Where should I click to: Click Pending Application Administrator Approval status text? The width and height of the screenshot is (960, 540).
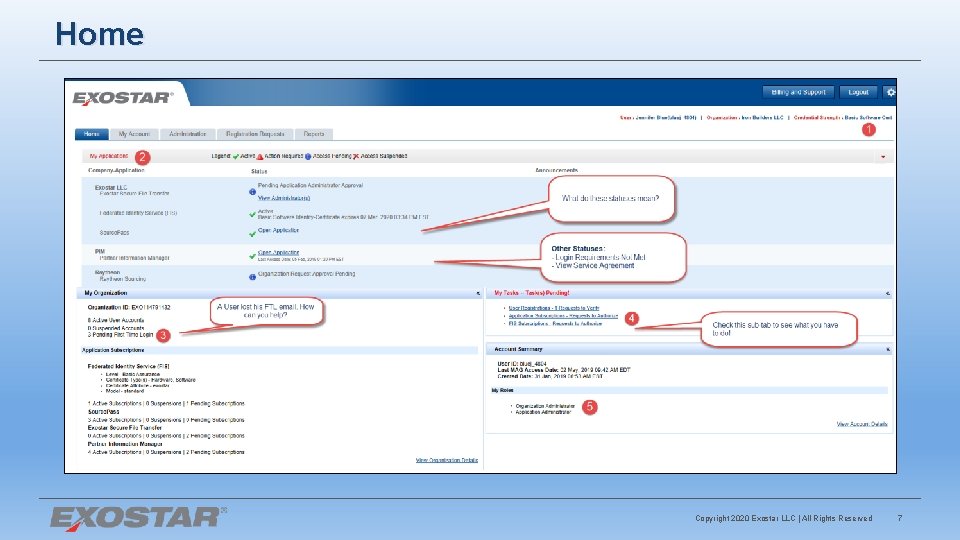tap(310, 186)
